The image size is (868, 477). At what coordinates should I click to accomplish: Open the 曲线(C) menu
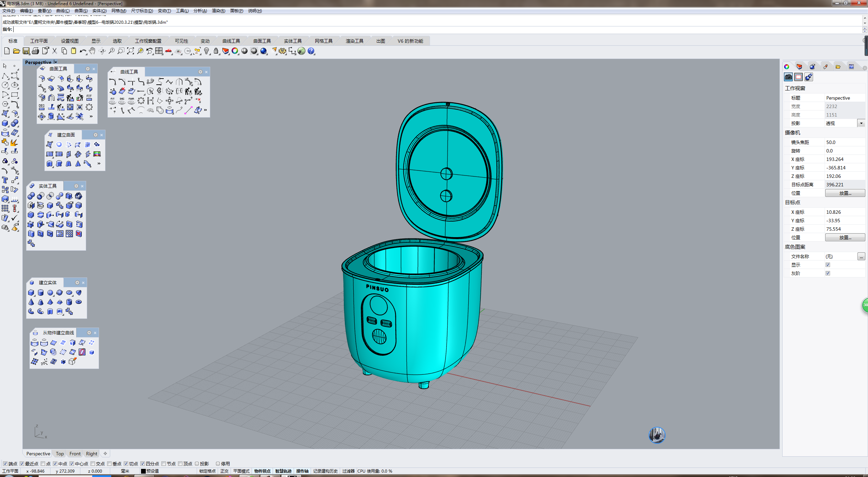tap(63, 11)
